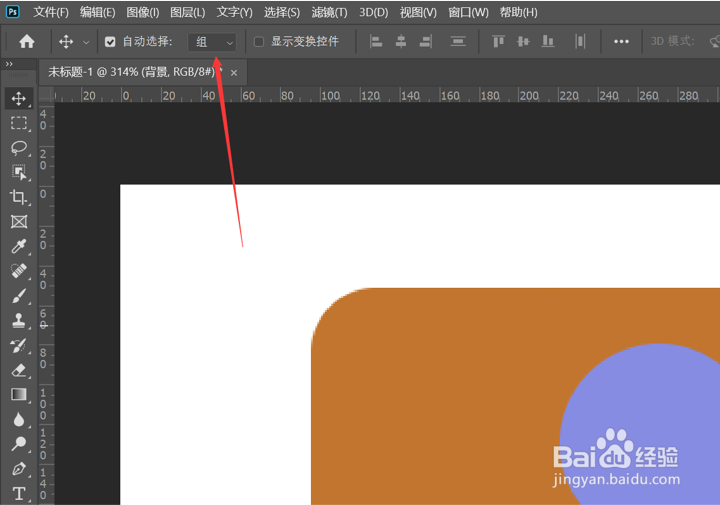
Task: Open the Move tool preset picker arrow
Action: click(x=86, y=43)
